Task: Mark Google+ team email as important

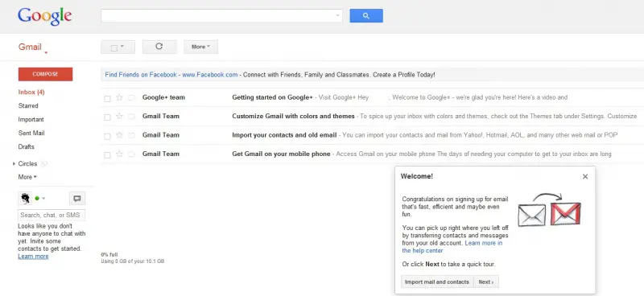Action: point(131,97)
